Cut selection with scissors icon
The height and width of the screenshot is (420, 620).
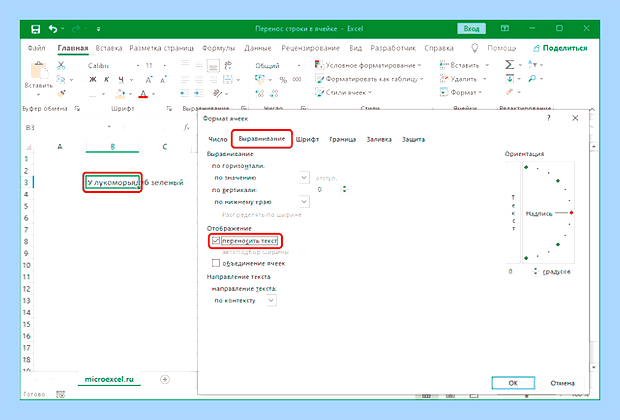(x=61, y=65)
